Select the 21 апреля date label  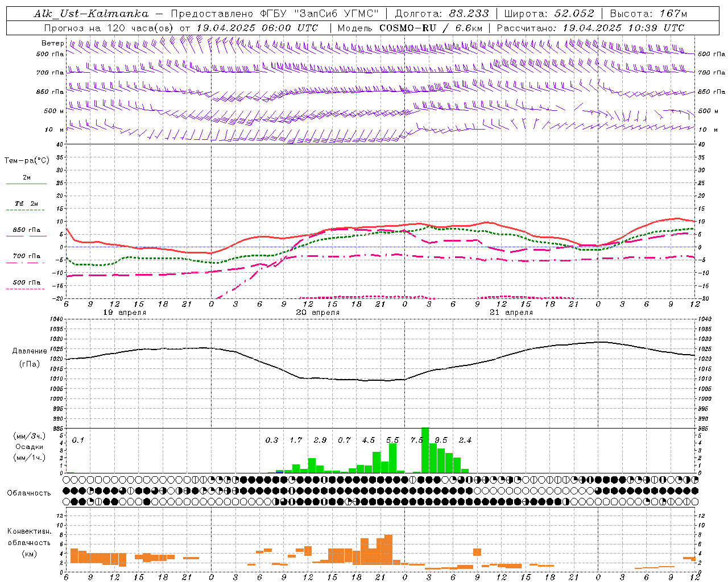click(511, 313)
